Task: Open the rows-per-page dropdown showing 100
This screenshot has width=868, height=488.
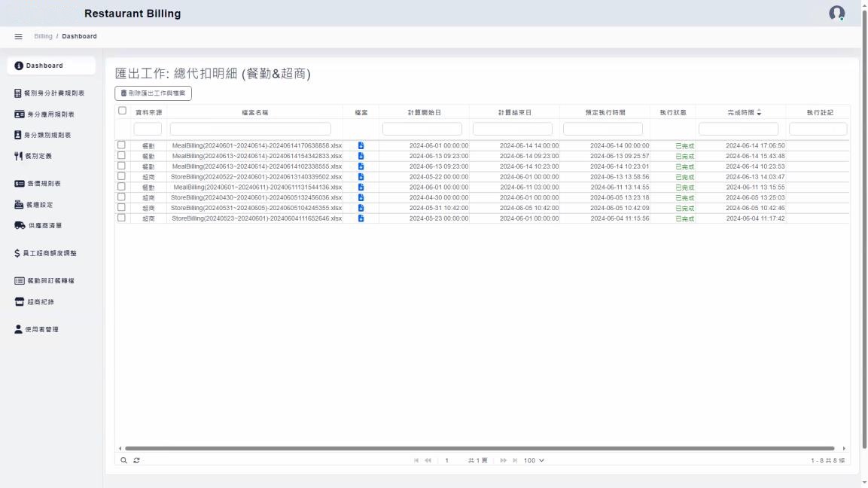Action: (534, 460)
